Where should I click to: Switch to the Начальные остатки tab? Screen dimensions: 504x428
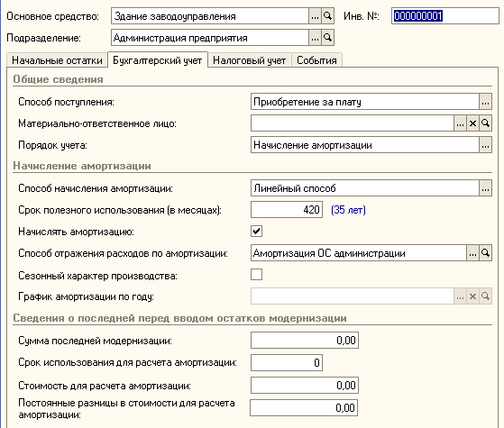point(57,60)
